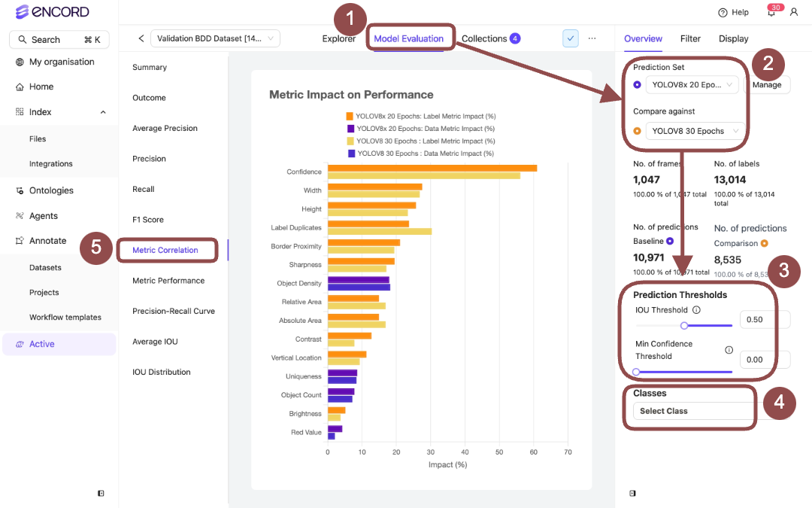The width and height of the screenshot is (812, 508).
Task: Open the Average IOU section
Action: click(155, 342)
